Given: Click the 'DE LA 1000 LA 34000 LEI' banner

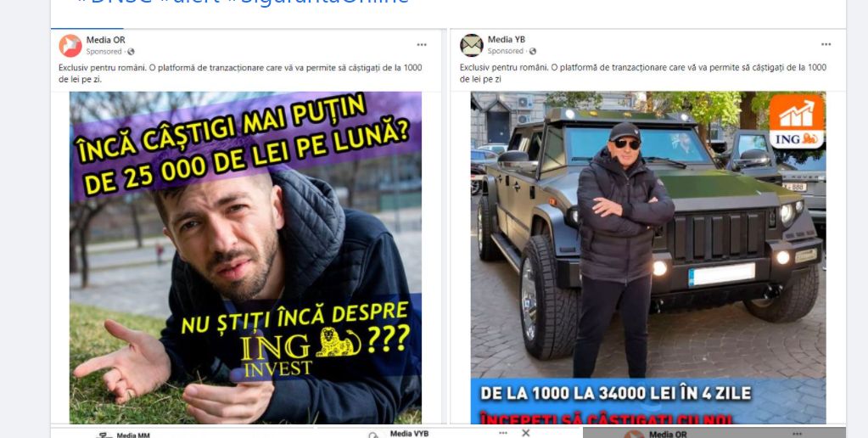Looking at the screenshot, I should pos(615,393).
